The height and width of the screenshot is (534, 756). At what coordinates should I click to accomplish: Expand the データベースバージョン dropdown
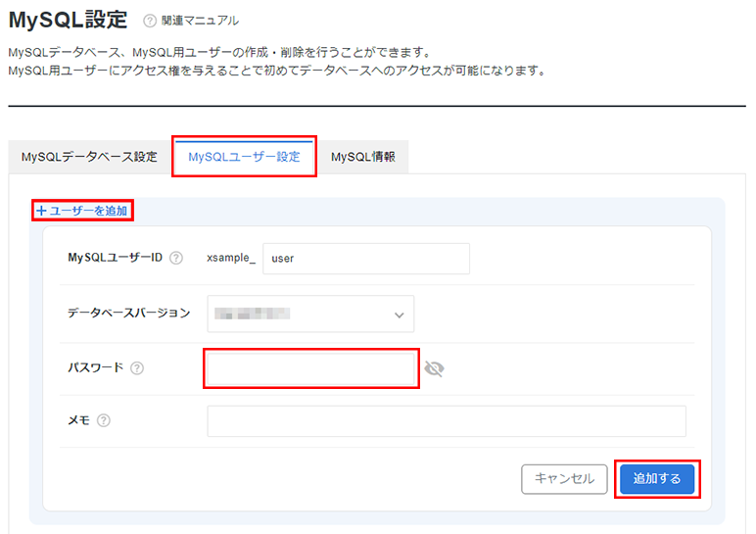coord(310,315)
